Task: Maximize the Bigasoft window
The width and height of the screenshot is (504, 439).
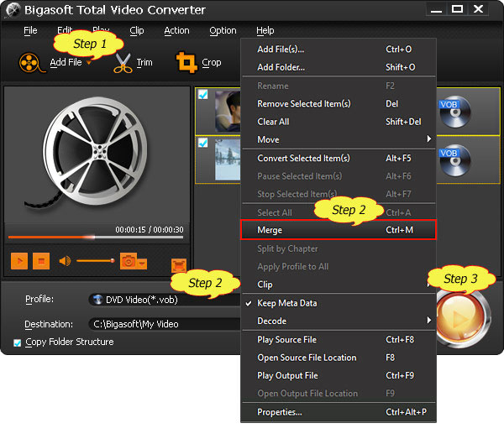Action: click(457, 9)
